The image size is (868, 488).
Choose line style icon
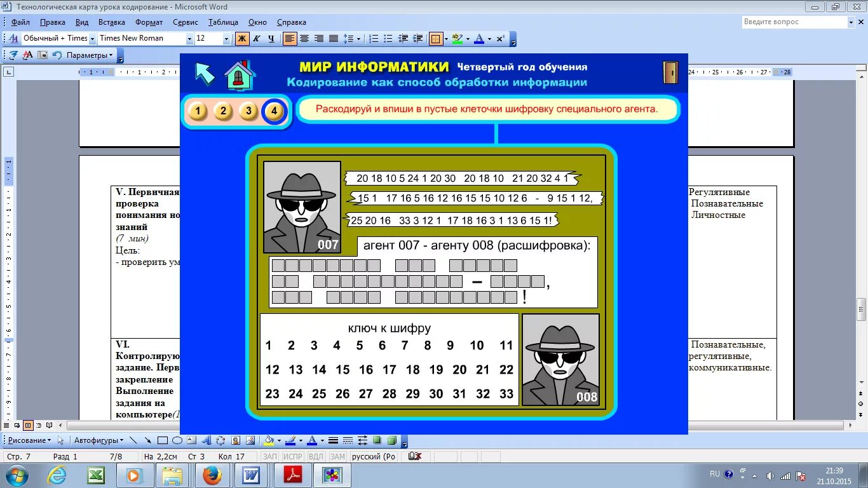[333, 440]
